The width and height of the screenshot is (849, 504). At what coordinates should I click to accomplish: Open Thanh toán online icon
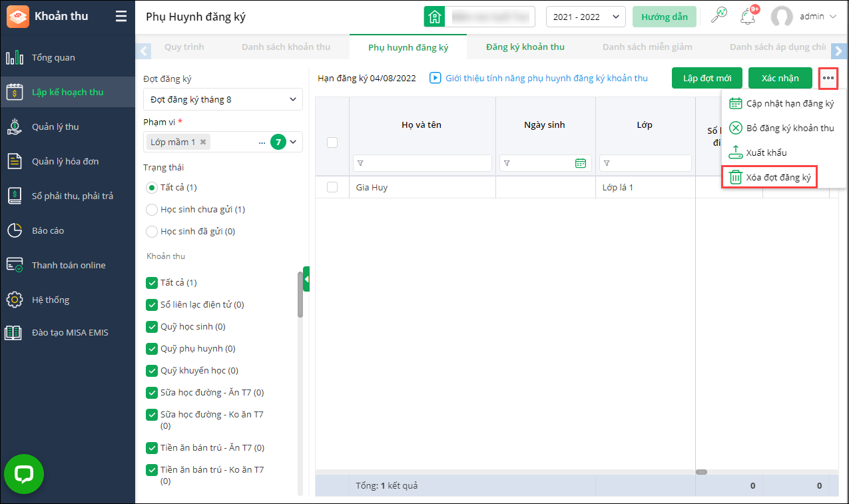point(15,265)
